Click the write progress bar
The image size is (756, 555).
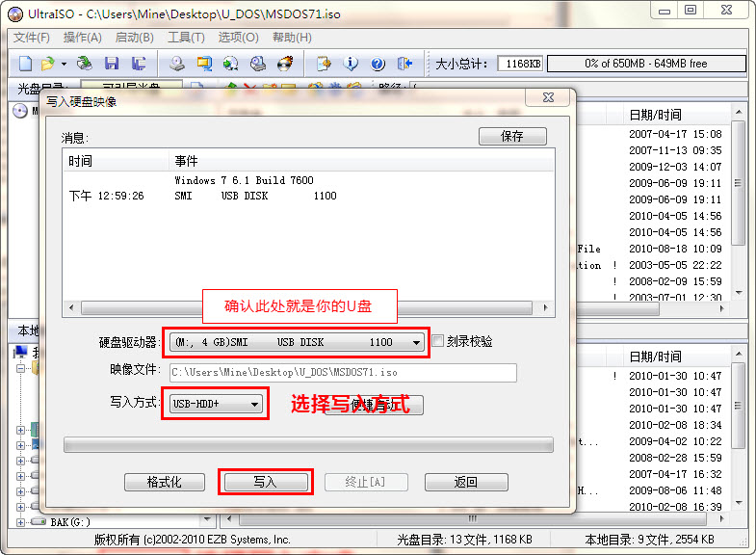308,444
